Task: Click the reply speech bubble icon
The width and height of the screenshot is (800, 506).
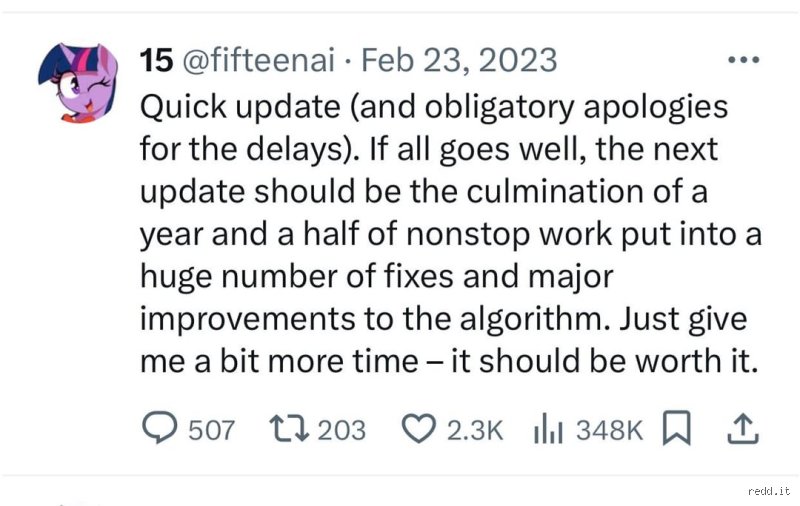Action: [160, 428]
